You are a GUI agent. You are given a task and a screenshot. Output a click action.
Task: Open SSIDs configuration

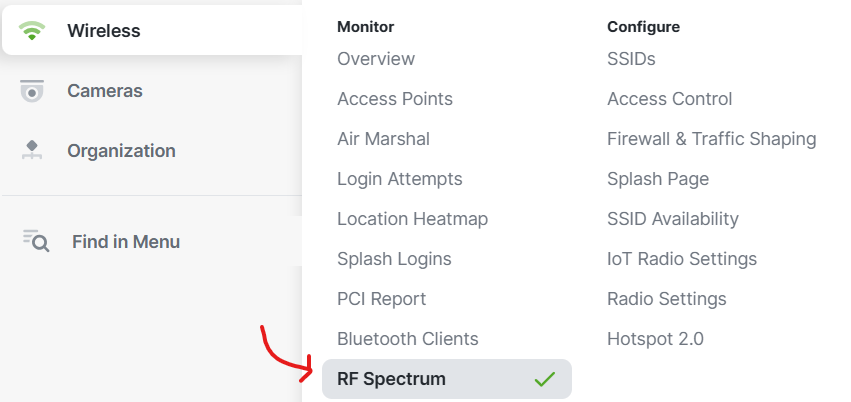(x=631, y=59)
